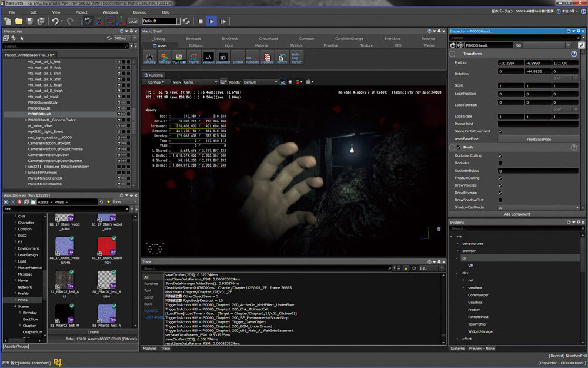Switch to the Collision tab in Macro Shelf
The image size is (588, 368).
pos(196,45)
